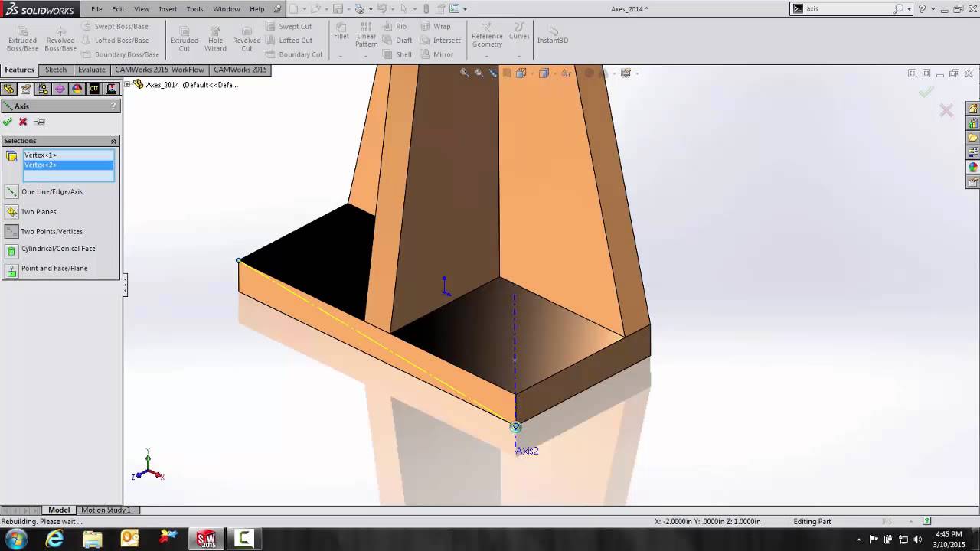The image size is (980, 551).
Task: Open the Options dropdown arrow
Action: (x=465, y=9)
